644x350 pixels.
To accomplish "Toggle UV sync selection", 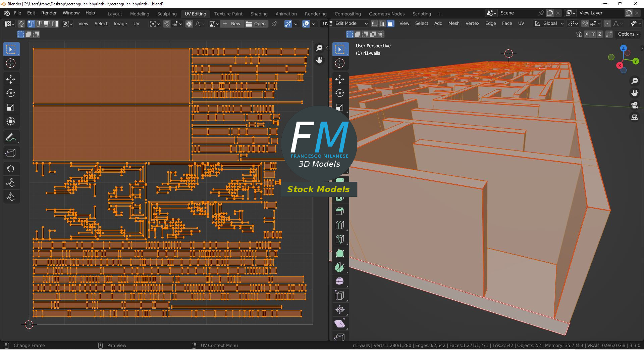I will (x=21, y=24).
